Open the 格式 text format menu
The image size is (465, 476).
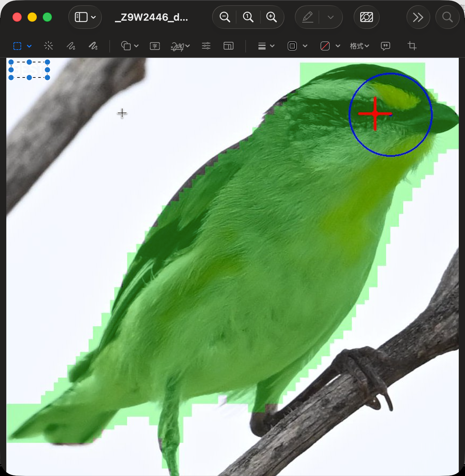pos(359,46)
